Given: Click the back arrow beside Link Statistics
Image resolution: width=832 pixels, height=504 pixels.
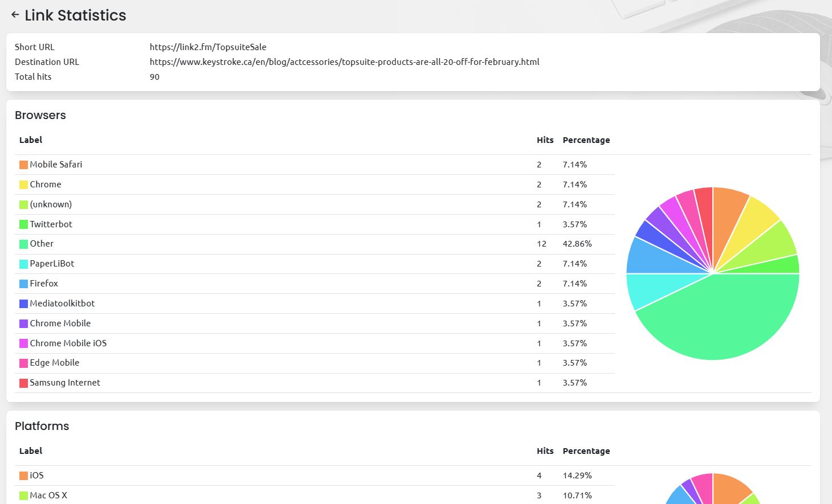Looking at the screenshot, I should pyautogui.click(x=15, y=15).
